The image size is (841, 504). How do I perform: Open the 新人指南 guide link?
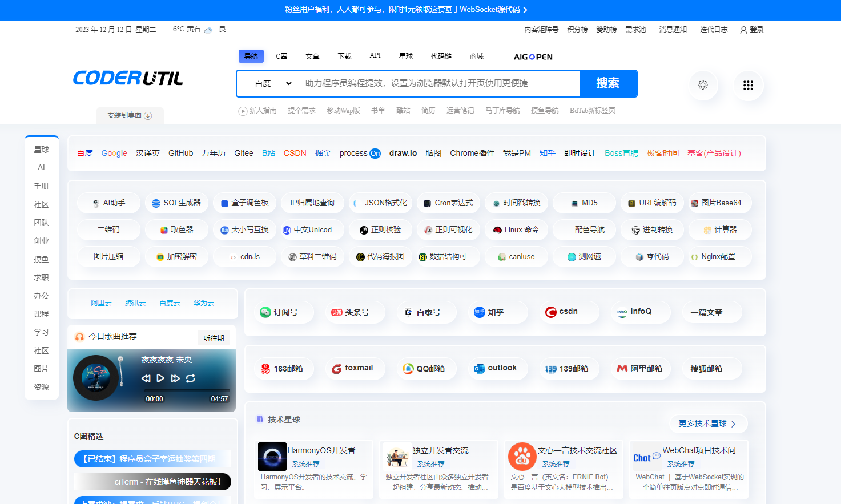pyautogui.click(x=257, y=111)
